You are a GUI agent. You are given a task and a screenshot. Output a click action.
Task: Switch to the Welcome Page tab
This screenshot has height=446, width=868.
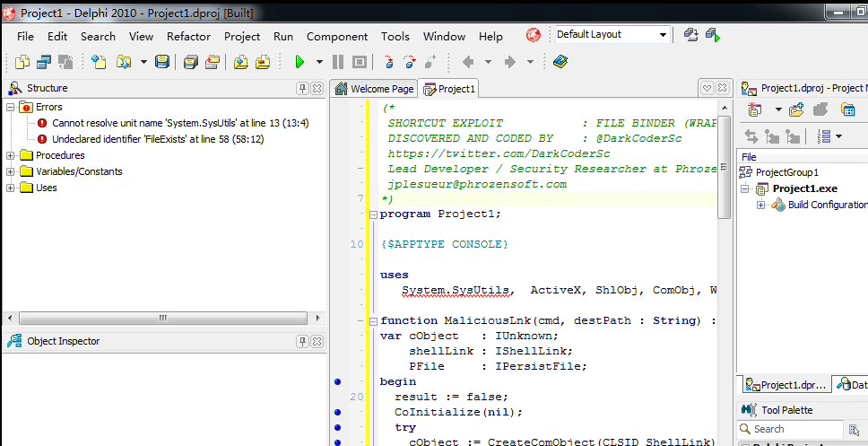(x=375, y=89)
